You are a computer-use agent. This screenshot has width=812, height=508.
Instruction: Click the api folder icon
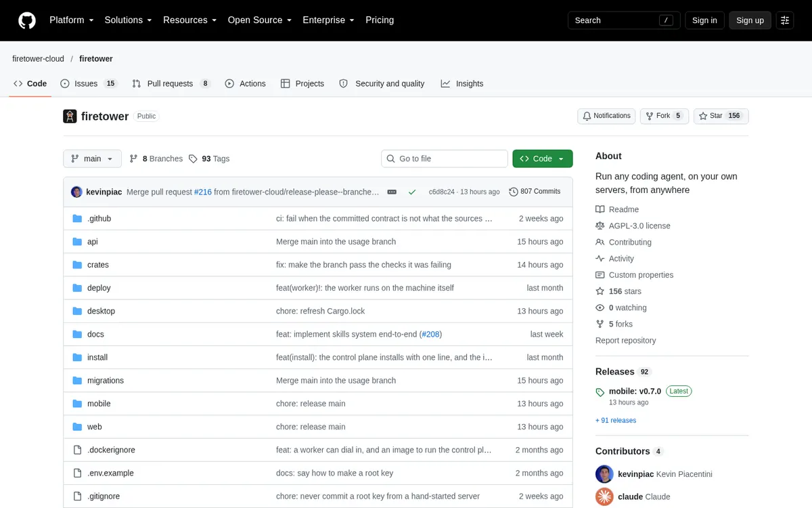[76, 242]
